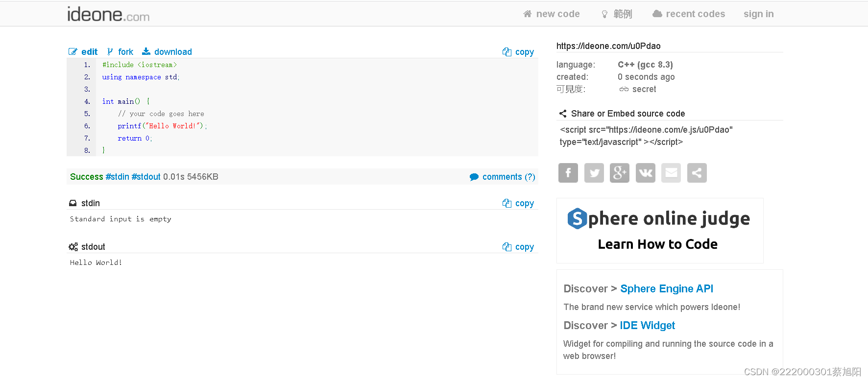Click the 'Standard input is empty' text

[x=121, y=219]
